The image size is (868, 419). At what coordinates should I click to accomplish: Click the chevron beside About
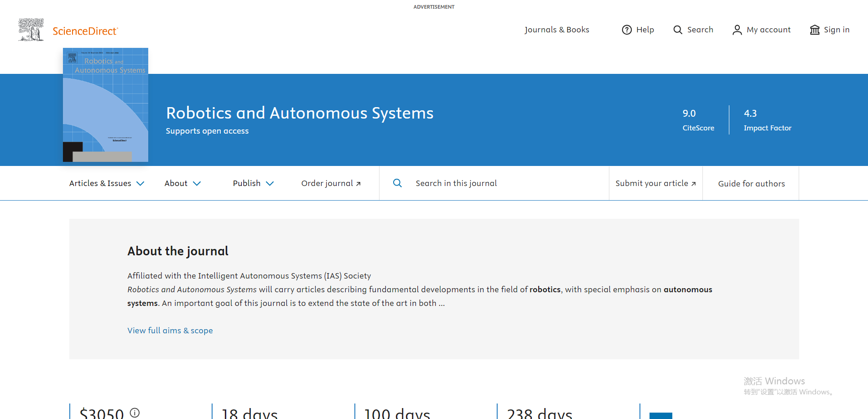(x=197, y=183)
